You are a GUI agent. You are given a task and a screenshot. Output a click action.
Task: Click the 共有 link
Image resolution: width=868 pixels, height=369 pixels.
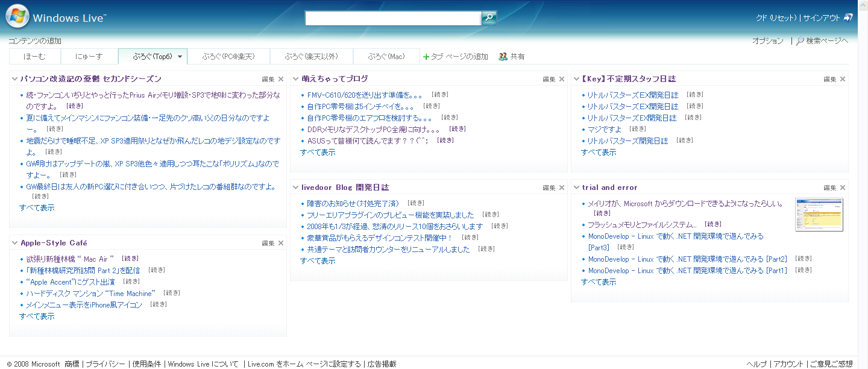pyautogui.click(x=517, y=57)
